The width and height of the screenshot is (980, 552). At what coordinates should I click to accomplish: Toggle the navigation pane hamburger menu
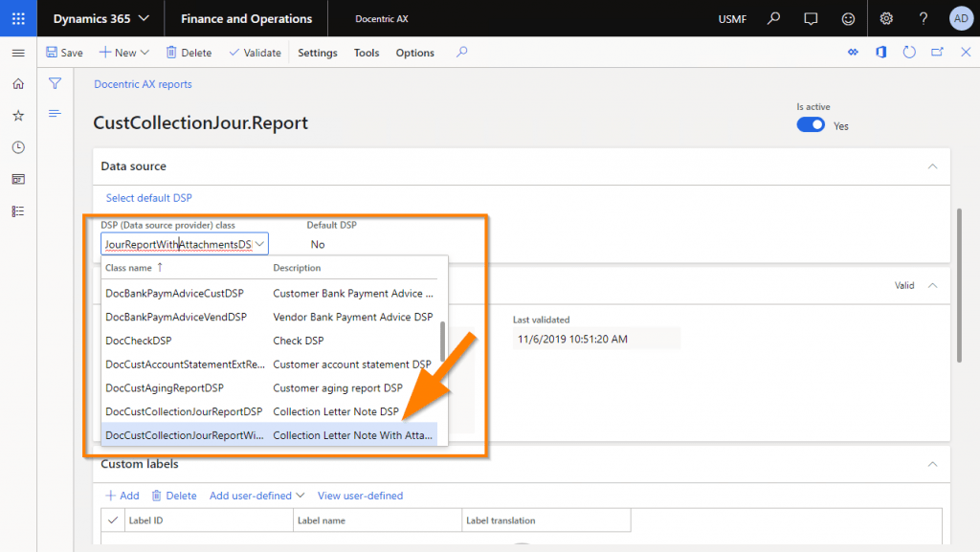click(17, 53)
